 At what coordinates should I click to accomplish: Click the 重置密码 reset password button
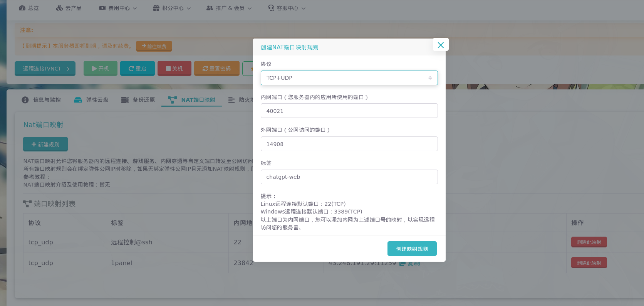pyautogui.click(x=217, y=69)
